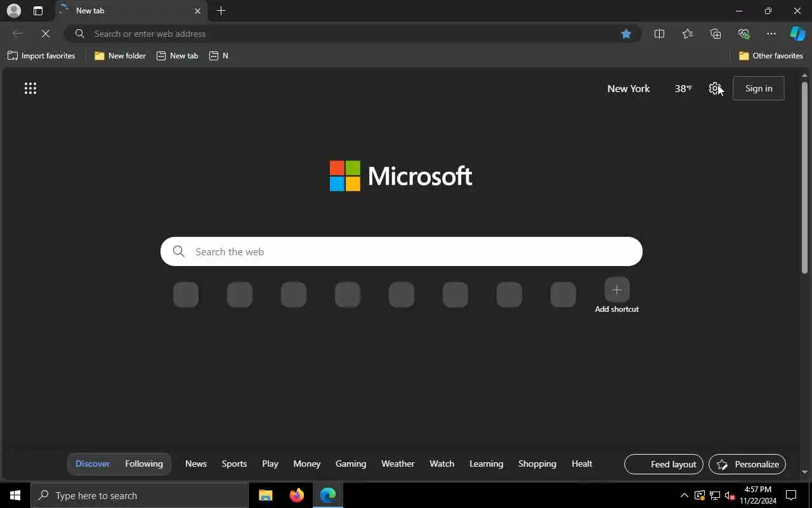Screen dimensions: 812x508
Task: Click the taskbar search box
Action: [x=140, y=495]
